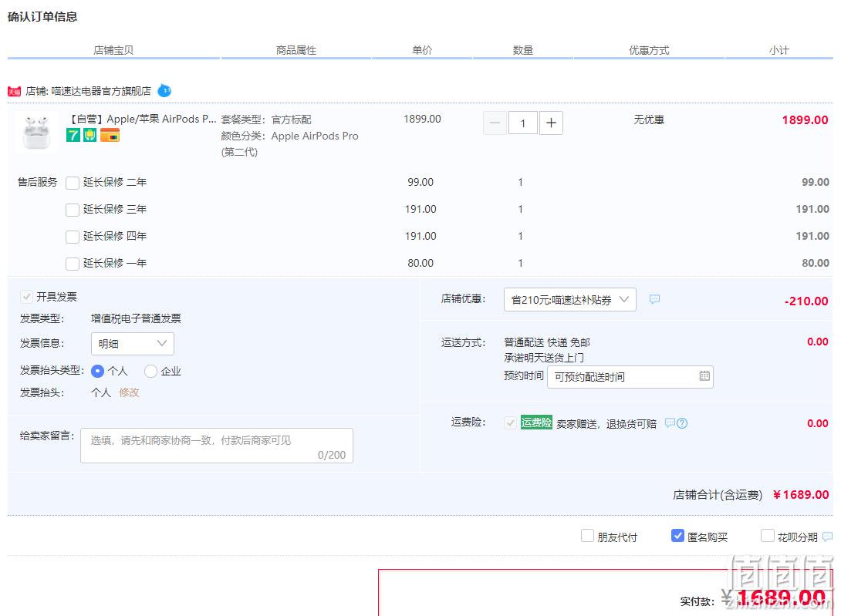Select 个人 invoice title type
841x616 pixels.
pyautogui.click(x=98, y=371)
